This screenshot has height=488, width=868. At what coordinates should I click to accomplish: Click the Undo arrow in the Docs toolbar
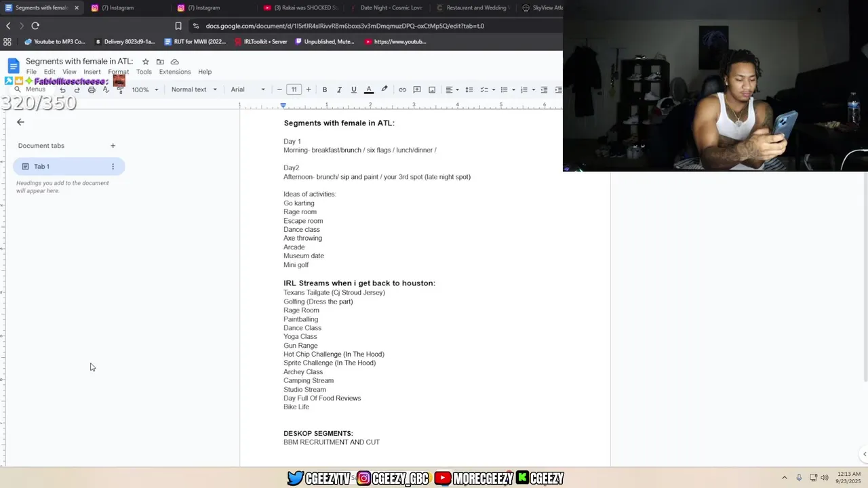[62, 89]
